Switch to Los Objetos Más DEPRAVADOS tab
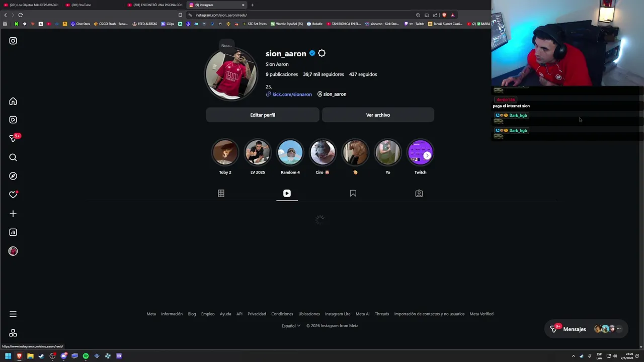The image size is (644, 362). point(32,5)
